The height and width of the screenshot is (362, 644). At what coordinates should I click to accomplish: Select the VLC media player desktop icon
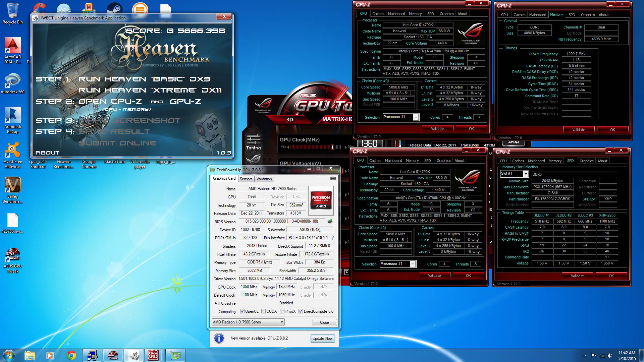click(x=140, y=164)
